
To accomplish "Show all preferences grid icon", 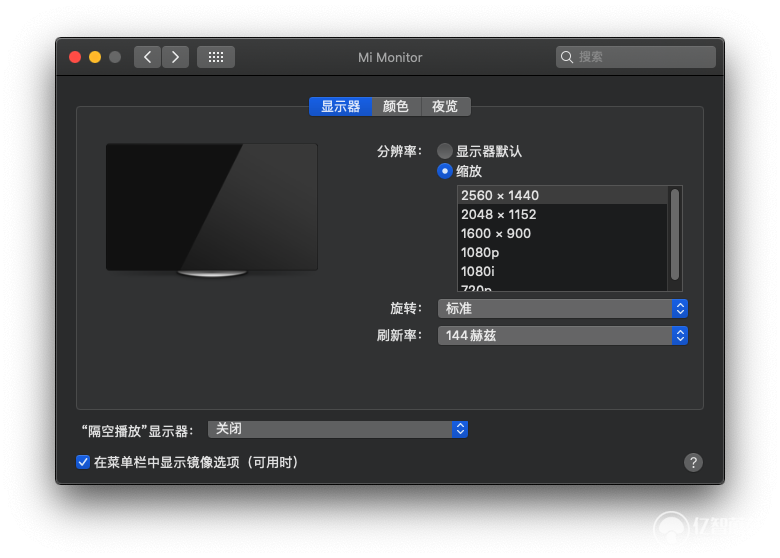I will point(216,57).
